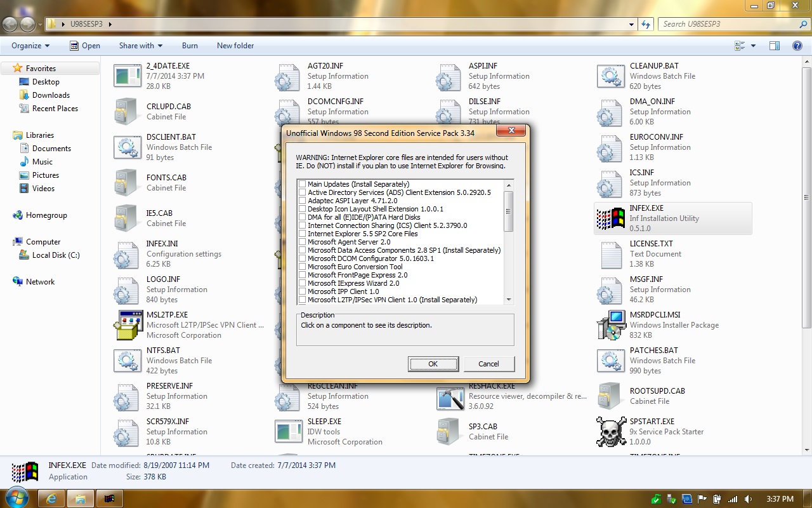
Task: Select the IE5.CAB cabinet icon
Action: 128,218
